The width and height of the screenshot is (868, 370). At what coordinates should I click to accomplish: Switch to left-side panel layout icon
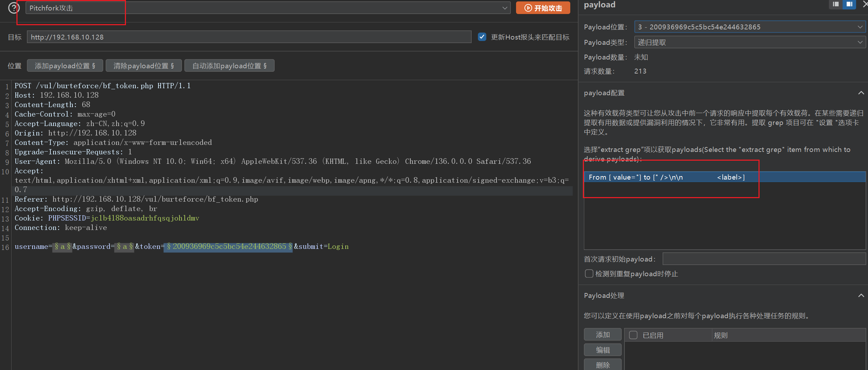pos(835,4)
